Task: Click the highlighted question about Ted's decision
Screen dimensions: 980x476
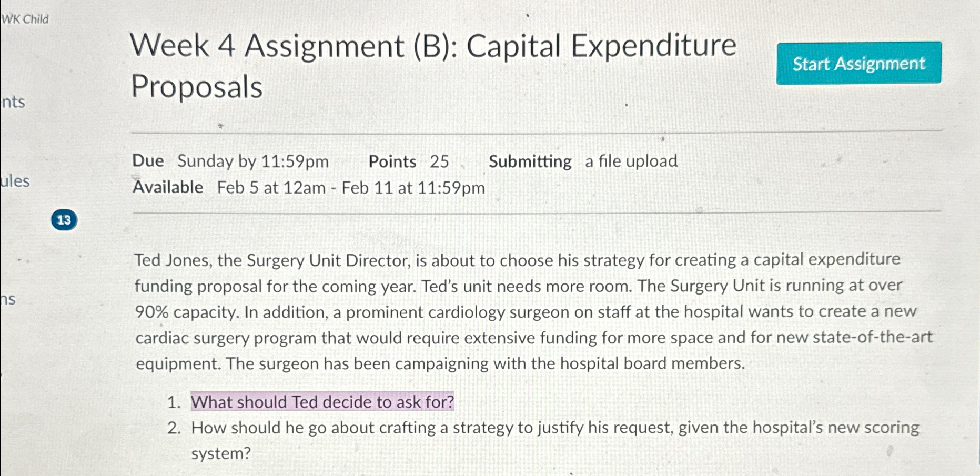Action: [322, 402]
